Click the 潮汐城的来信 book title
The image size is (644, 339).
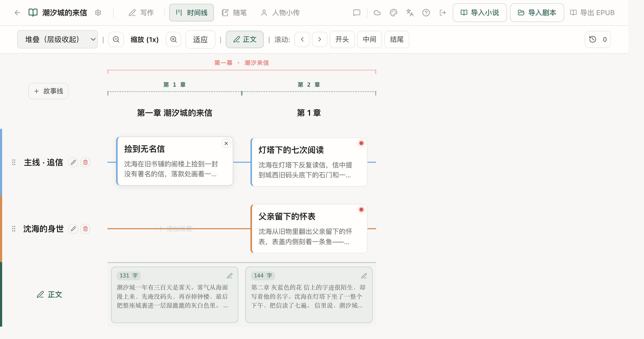tap(64, 13)
